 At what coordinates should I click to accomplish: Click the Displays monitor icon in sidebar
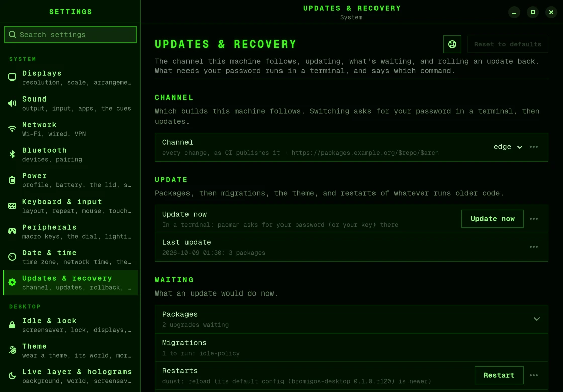(x=12, y=77)
